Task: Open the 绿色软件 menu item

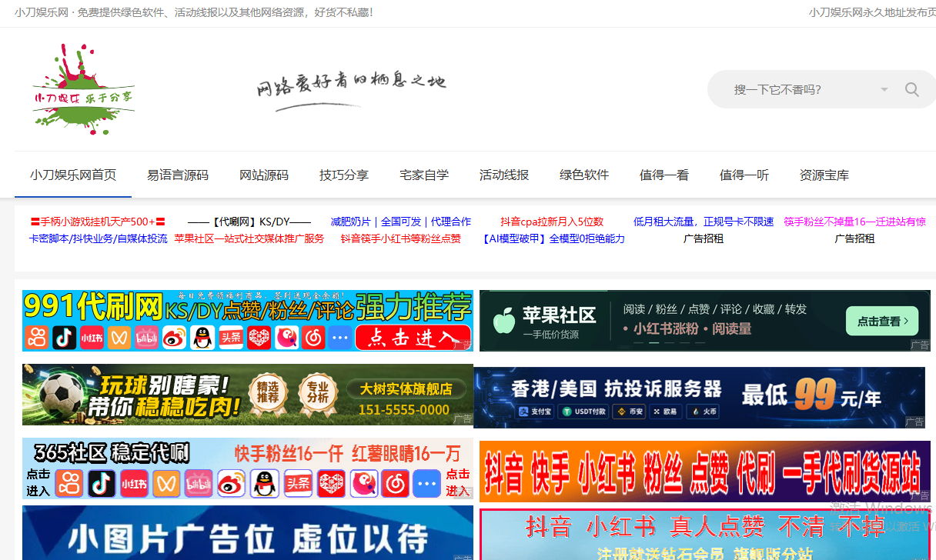Action: (584, 175)
